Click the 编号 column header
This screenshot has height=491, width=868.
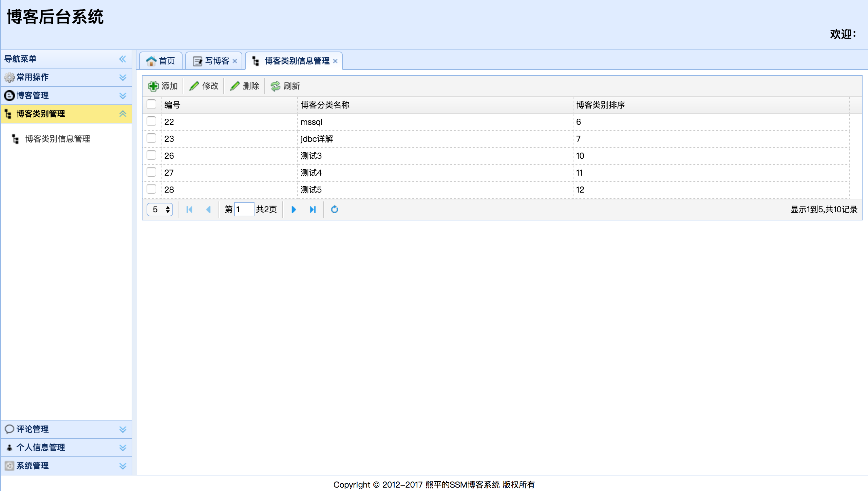(229, 105)
